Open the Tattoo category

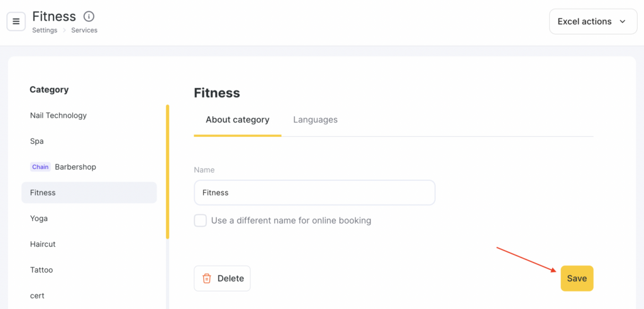coord(42,270)
